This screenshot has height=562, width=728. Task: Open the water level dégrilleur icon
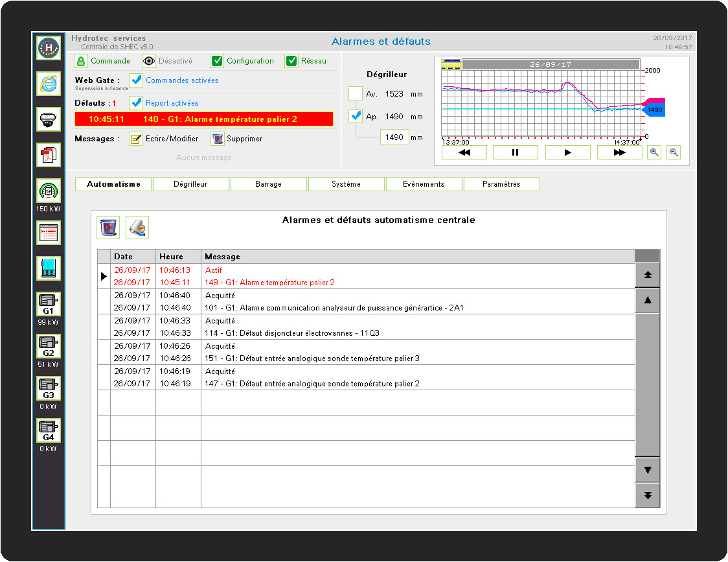pos(49,268)
